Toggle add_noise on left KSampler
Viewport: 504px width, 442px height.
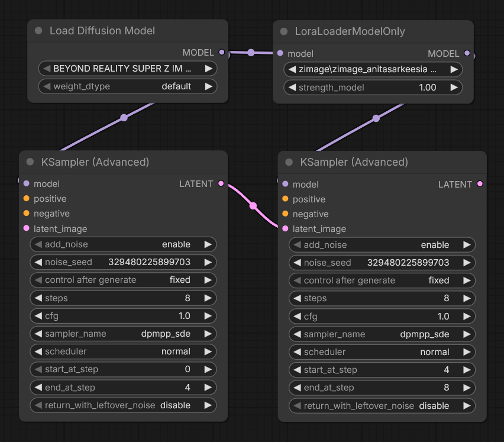[x=123, y=244]
